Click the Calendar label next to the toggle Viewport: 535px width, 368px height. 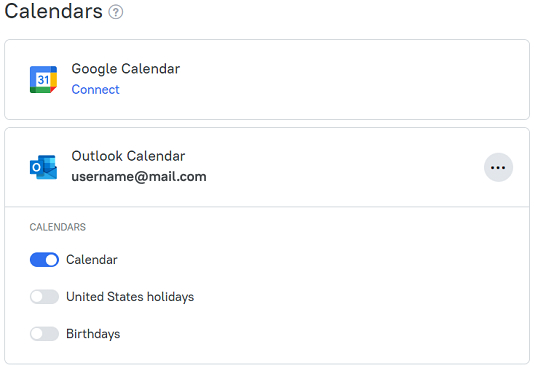pyautogui.click(x=92, y=260)
